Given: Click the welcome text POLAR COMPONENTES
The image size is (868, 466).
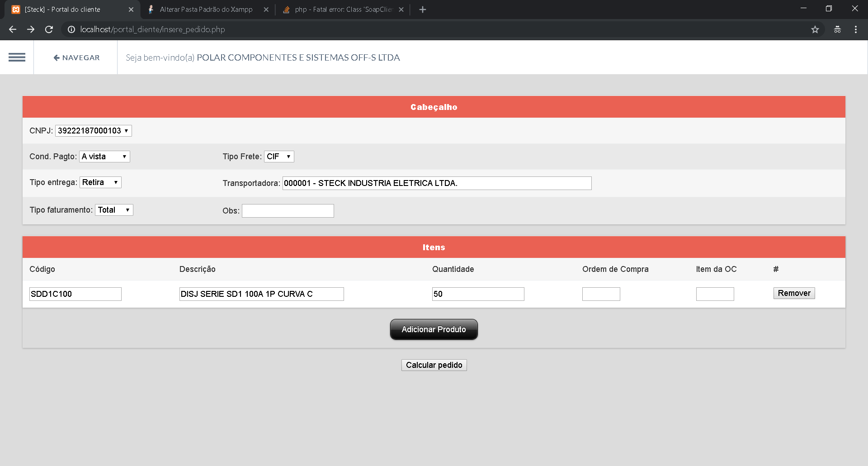Looking at the screenshot, I should tap(298, 57).
